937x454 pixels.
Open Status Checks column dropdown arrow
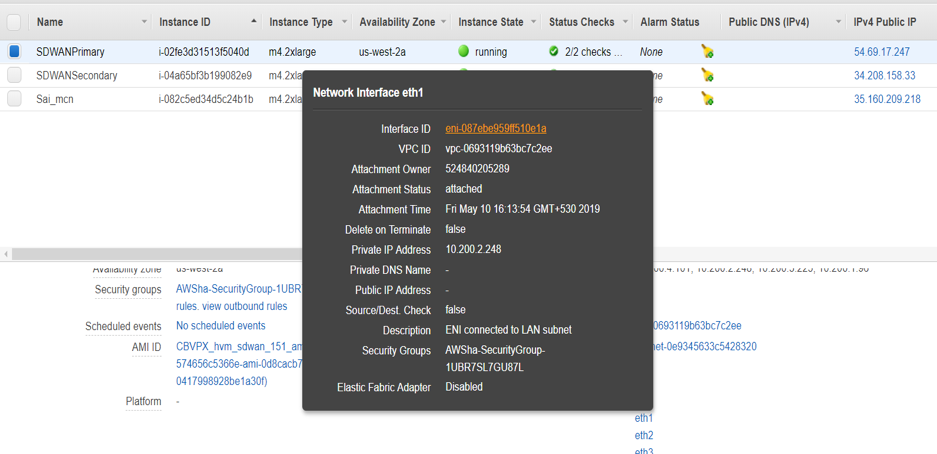tap(624, 22)
